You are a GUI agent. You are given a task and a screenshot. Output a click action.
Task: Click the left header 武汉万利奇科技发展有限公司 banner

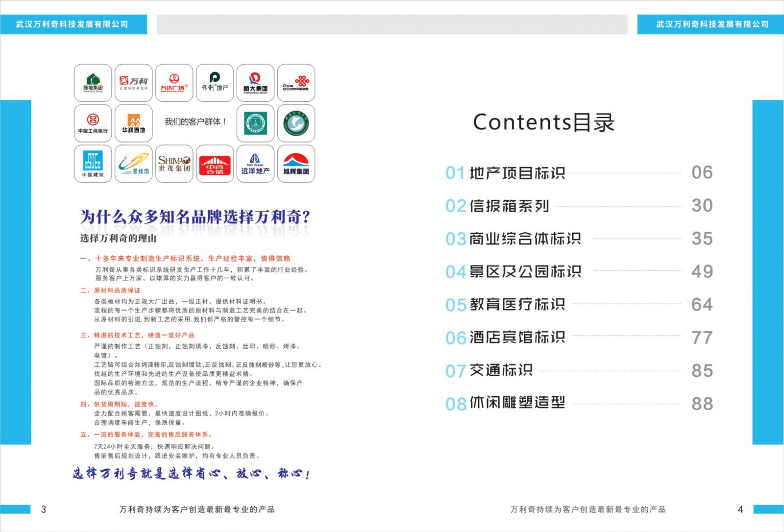coord(73,24)
